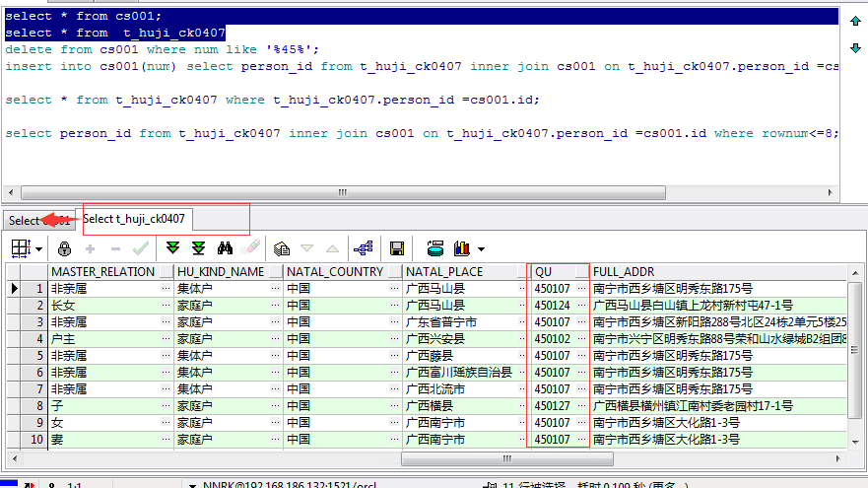Image resolution: width=868 pixels, height=488 pixels.
Task: Click the Fetch next page arrow icon
Action: click(174, 248)
